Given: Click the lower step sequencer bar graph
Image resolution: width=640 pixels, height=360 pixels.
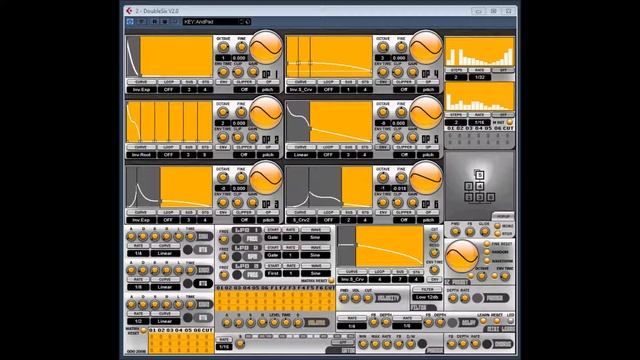Looking at the screenshot, I should pos(480,96).
